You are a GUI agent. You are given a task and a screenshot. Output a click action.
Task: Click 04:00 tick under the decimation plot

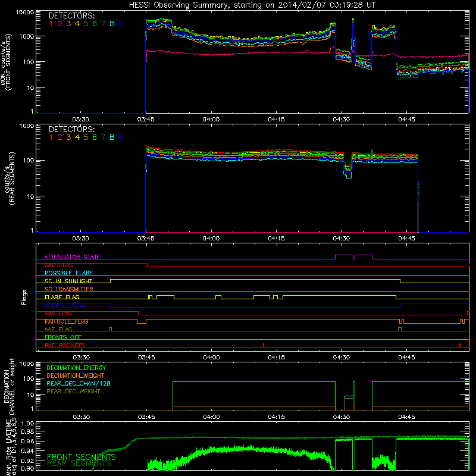click(211, 417)
